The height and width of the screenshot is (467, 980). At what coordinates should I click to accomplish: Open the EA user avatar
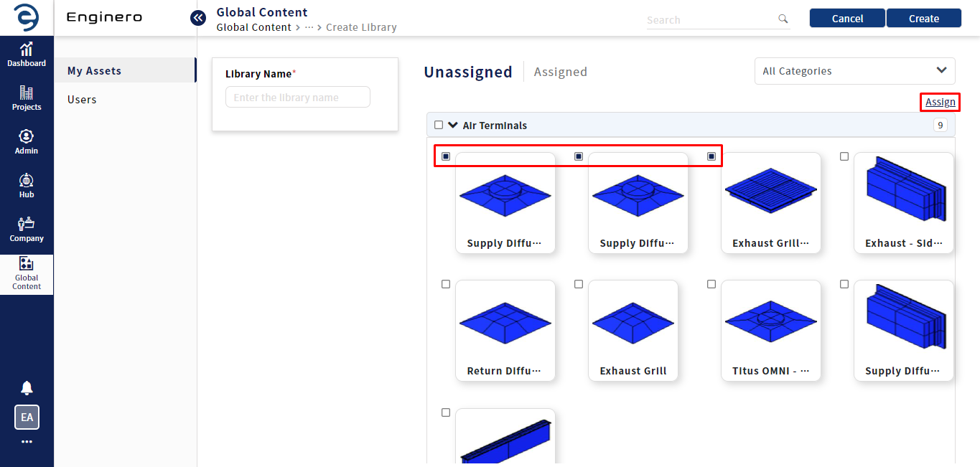(x=27, y=418)
